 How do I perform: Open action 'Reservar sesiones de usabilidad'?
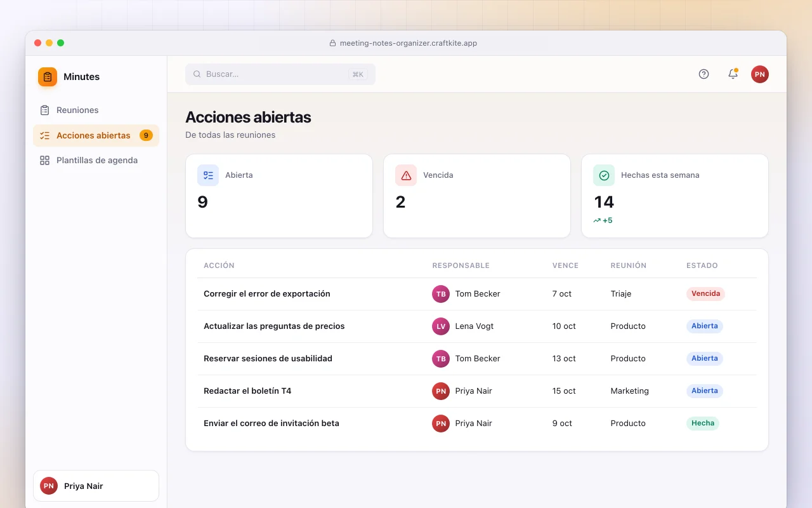pos(268,359)
